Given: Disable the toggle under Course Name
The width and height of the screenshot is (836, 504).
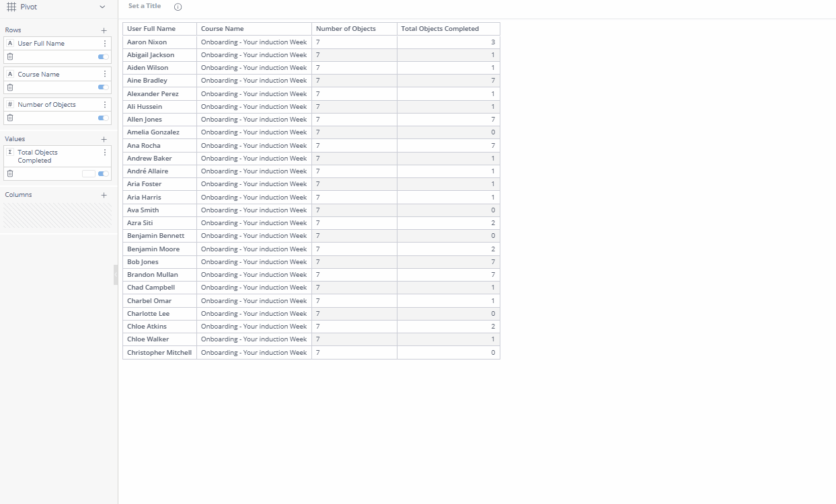Looking at the screenshot, I should (102, 87).
